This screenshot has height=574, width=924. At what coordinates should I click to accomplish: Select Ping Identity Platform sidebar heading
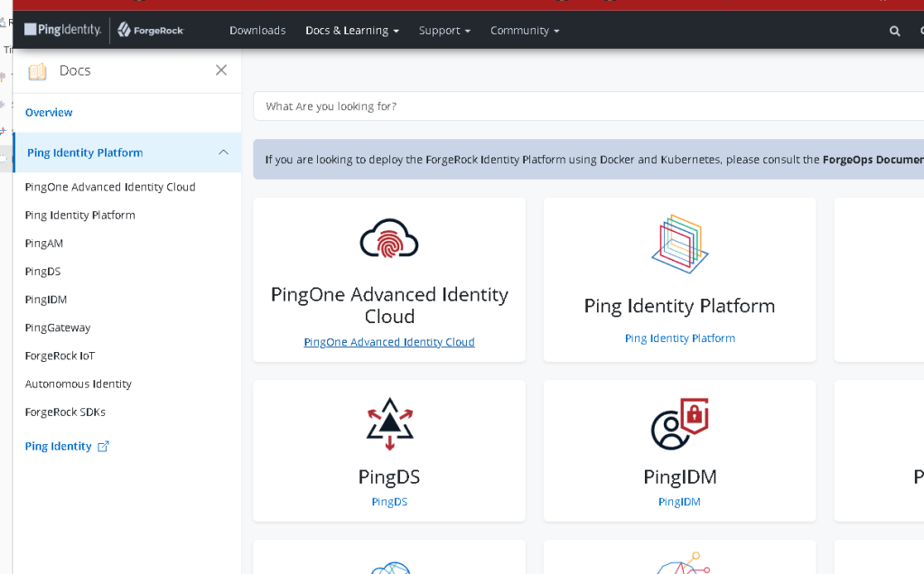click(x=85, y=153)
